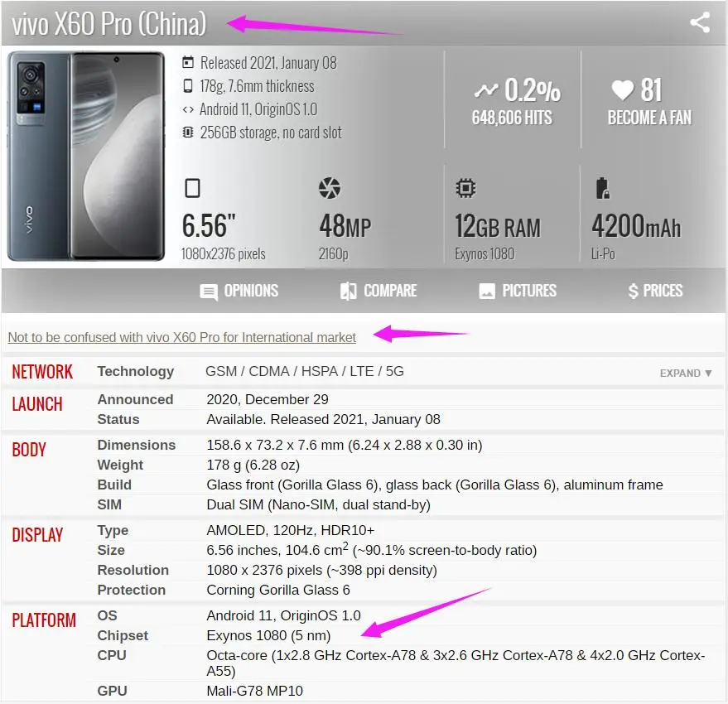Click the Dimensions spec label
728x704 pixels.
pyautogui.click(x=137, y=445)
